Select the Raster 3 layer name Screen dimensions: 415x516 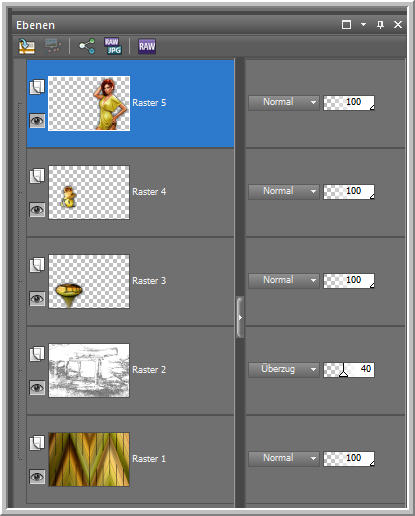pos(149,281)
